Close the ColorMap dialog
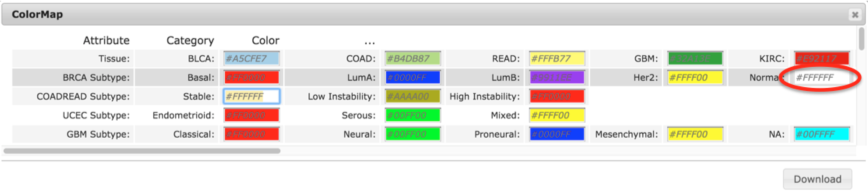The height and width of the screenshot is (196, 868). (x=855, y=15)
